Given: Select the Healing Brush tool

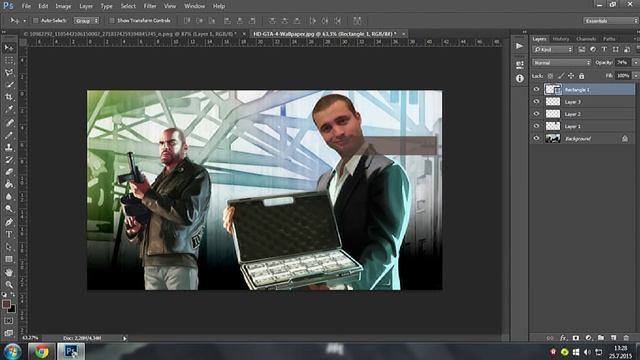Looking at the screenshot, I should (x=9, y=122).
